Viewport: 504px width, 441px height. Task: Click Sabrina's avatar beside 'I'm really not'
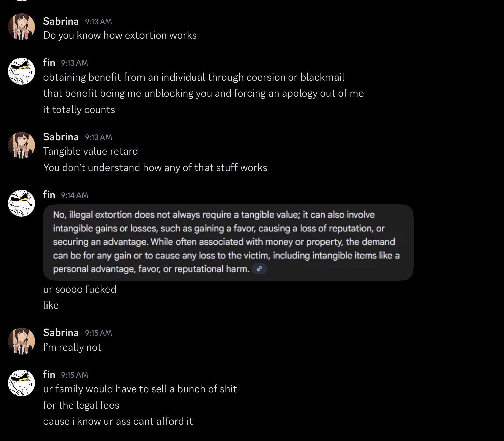pyautogui.click(x=22, y=341)
